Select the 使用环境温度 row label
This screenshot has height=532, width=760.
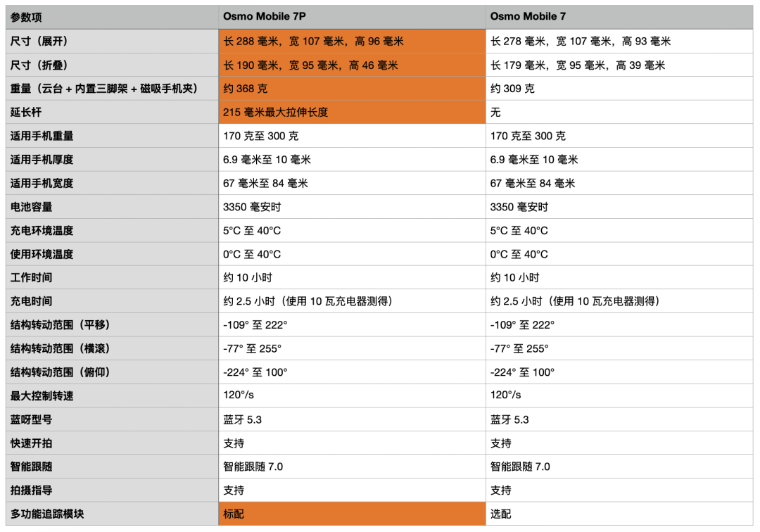point(112,254)
